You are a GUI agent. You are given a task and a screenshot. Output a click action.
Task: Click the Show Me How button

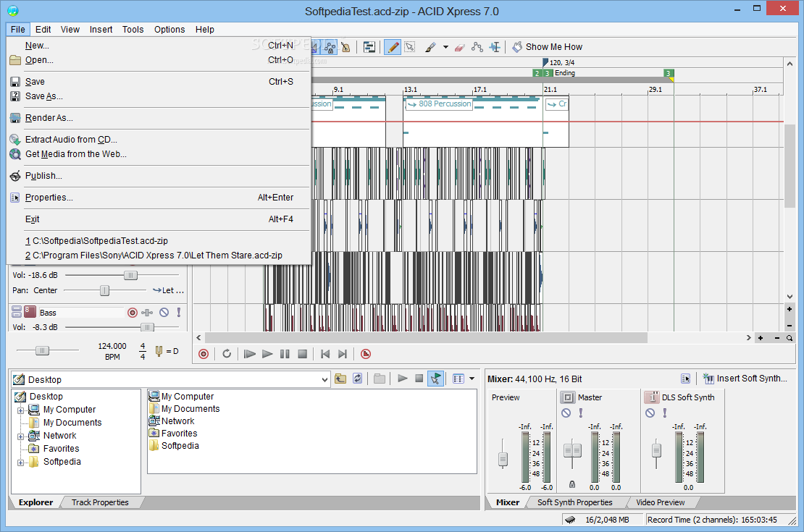pos(548,47)
